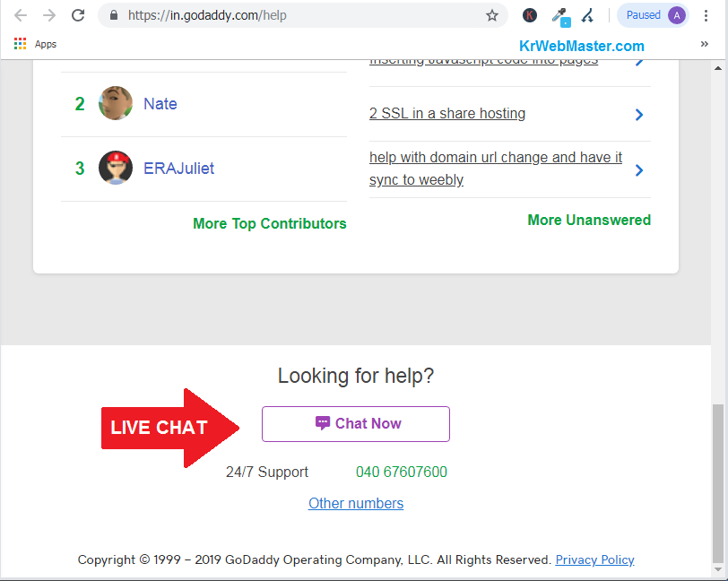Reload the page with refresh icon
This screenshot has height=581, width=728.
click(x=78, y=15)
